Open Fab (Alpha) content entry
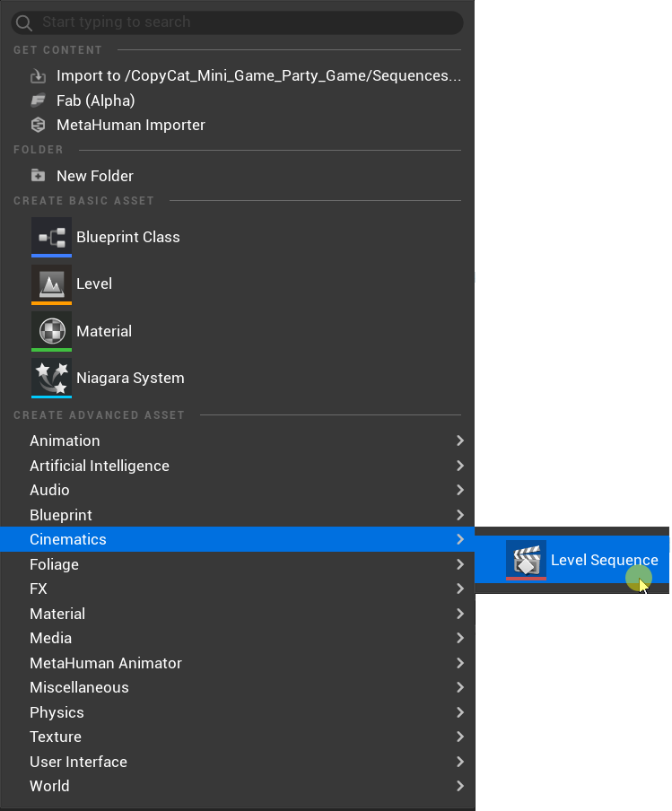Viewport: 672px width, 811px height. pos(96,100)
